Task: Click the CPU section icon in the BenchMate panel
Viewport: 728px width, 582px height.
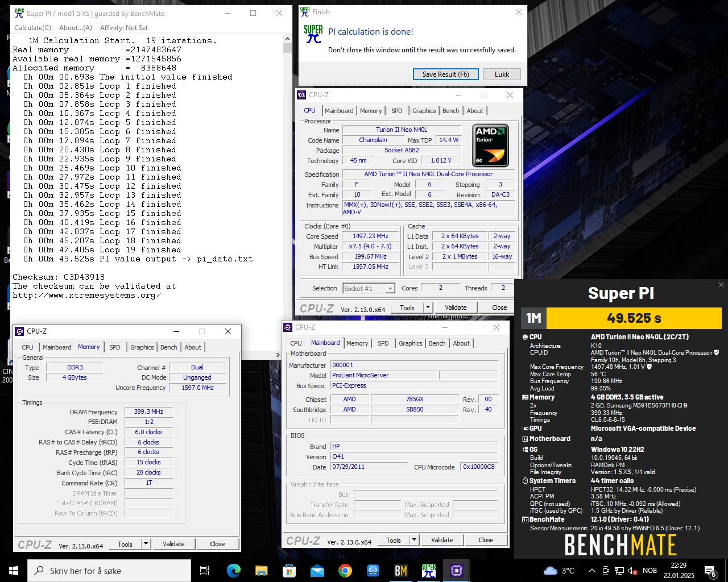Action: [525, 337]
